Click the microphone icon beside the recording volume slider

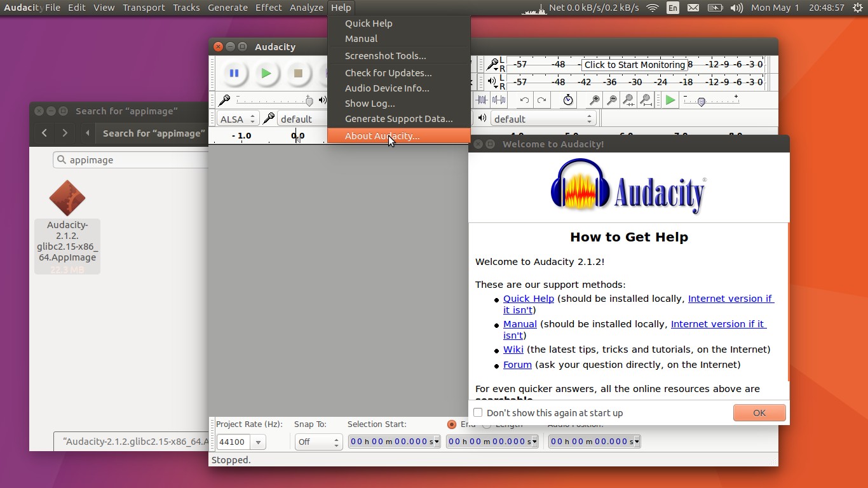click(x=224, y=100)
